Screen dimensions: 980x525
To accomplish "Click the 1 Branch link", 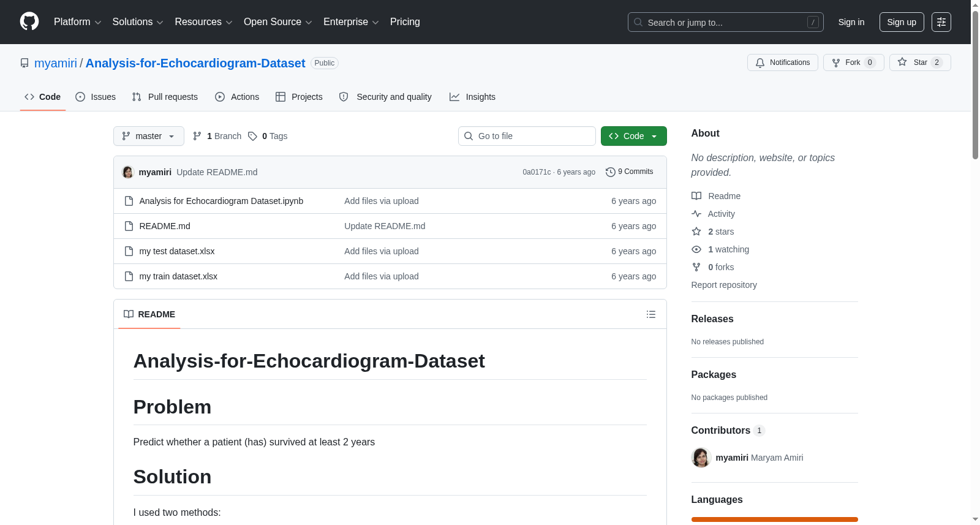I will click(217, 136).
